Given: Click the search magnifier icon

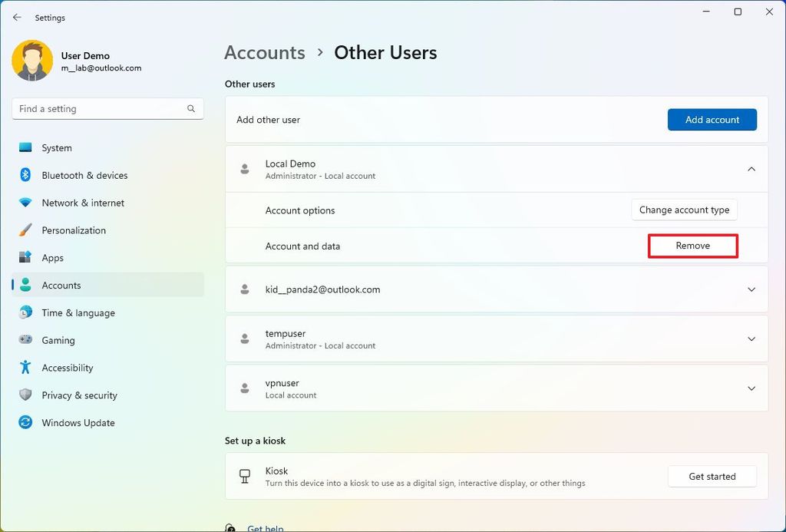Looking at the screenshot, I should (191, 109).
